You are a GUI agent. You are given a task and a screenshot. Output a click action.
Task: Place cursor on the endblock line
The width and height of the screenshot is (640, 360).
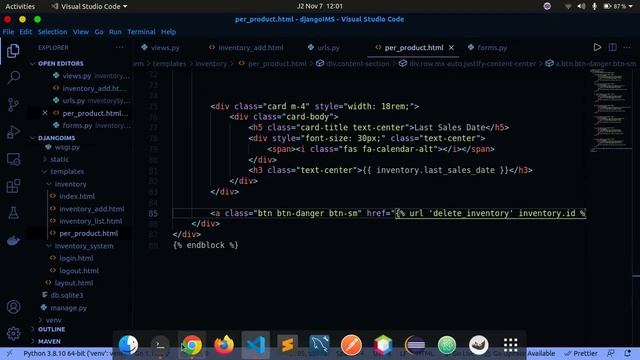206,245
